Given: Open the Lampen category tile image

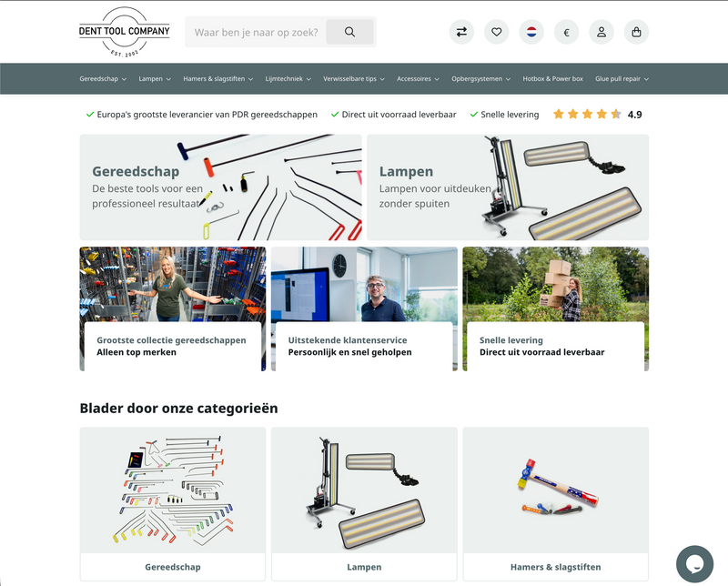Looking at the screenshot, I should pos(364,490).
